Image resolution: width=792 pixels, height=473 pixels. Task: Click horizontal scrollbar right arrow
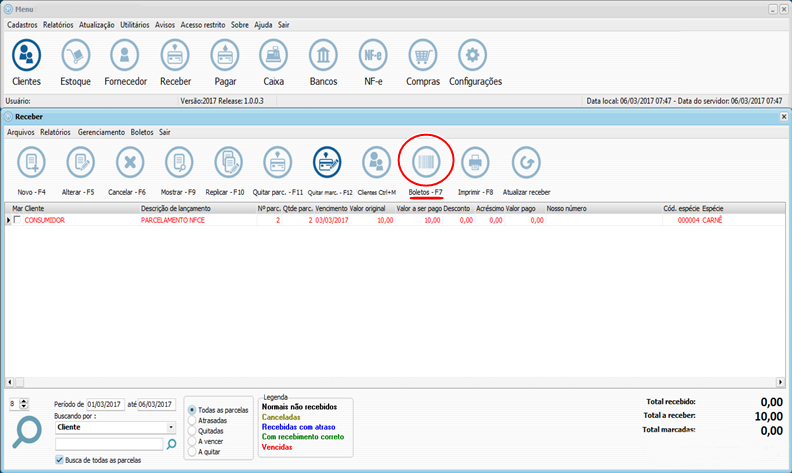(x=780, y=382)
